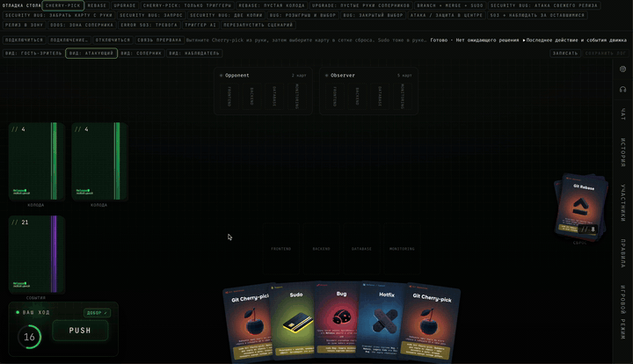This screenshot has height=364, width=633.
Task: Select your Backend zone slot
Action: 322,249
